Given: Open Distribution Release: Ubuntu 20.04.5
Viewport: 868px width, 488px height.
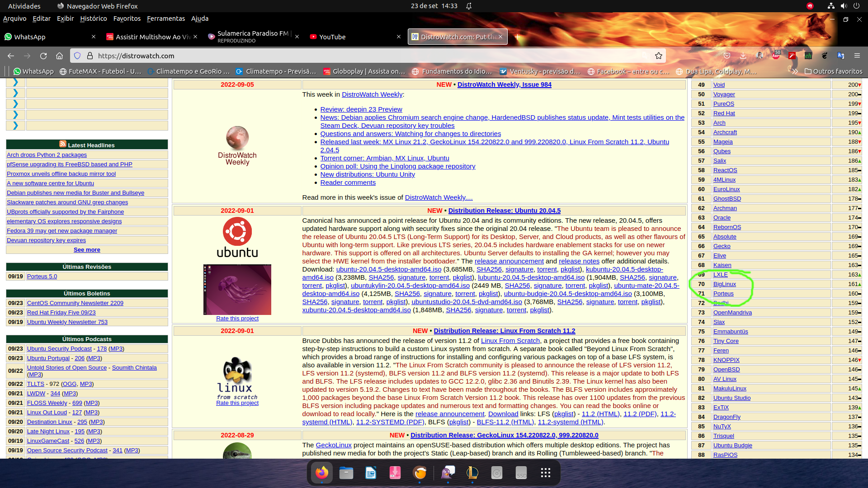Looking at the screenshot, I should [504, 211].
